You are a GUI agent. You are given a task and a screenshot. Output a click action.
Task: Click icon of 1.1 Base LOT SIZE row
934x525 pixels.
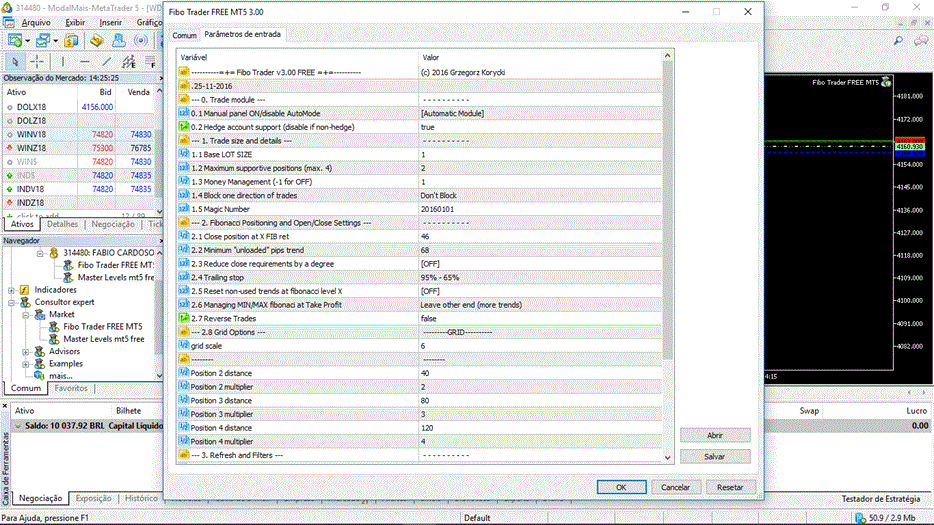coord(184,154)
